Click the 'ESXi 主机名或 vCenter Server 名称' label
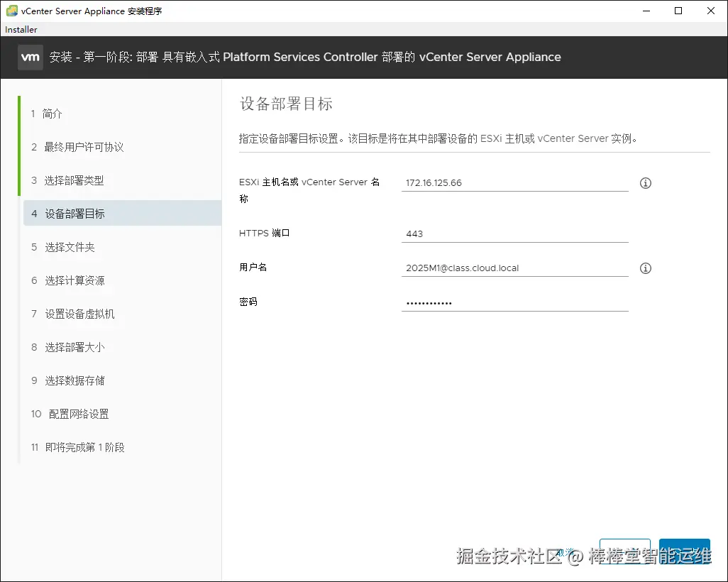This screenshot has width=728, height=582. point(309,190)
